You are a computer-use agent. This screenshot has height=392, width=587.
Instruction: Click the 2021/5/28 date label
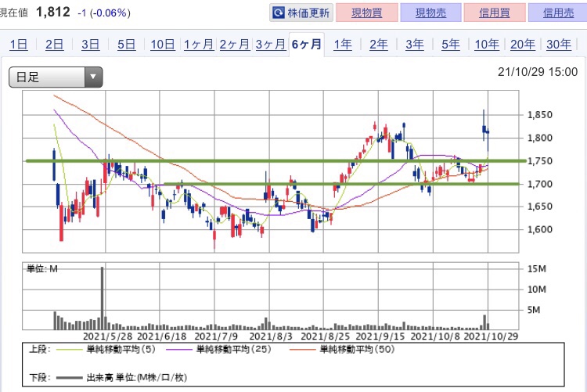(x=107, y=336)
